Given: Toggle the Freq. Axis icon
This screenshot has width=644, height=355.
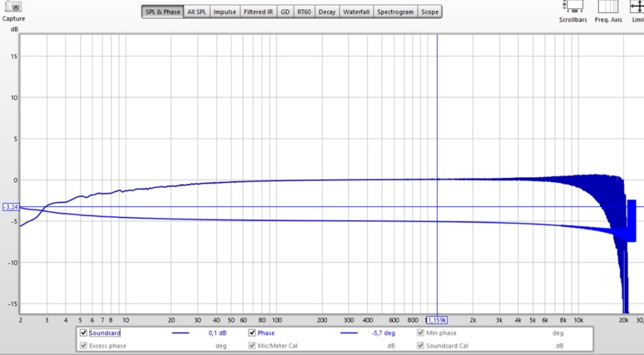Looking at the screenshot, I should point(608,6).
